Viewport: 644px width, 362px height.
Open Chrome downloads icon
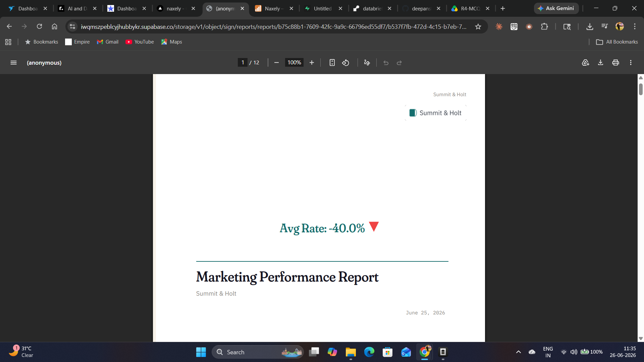[x=589, y=26]
